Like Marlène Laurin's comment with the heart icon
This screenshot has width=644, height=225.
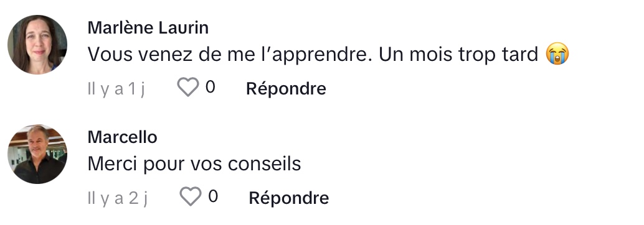[x=187, y=87]
